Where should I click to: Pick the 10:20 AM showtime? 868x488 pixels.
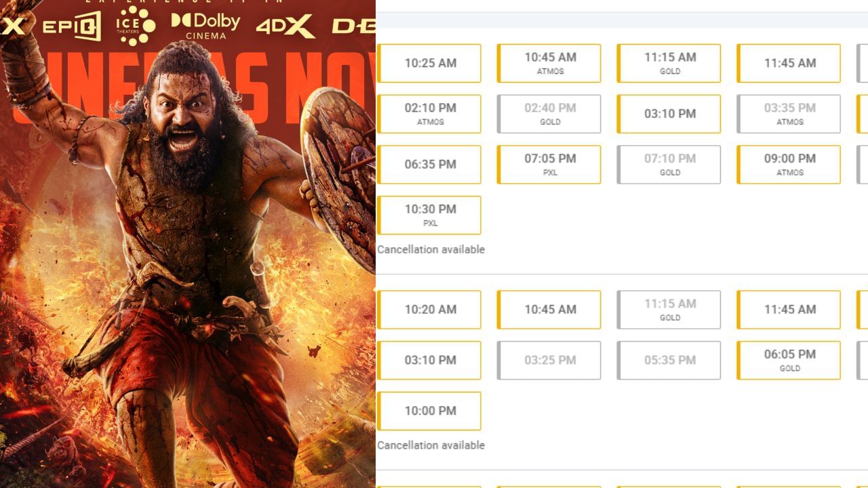(429, 310)
